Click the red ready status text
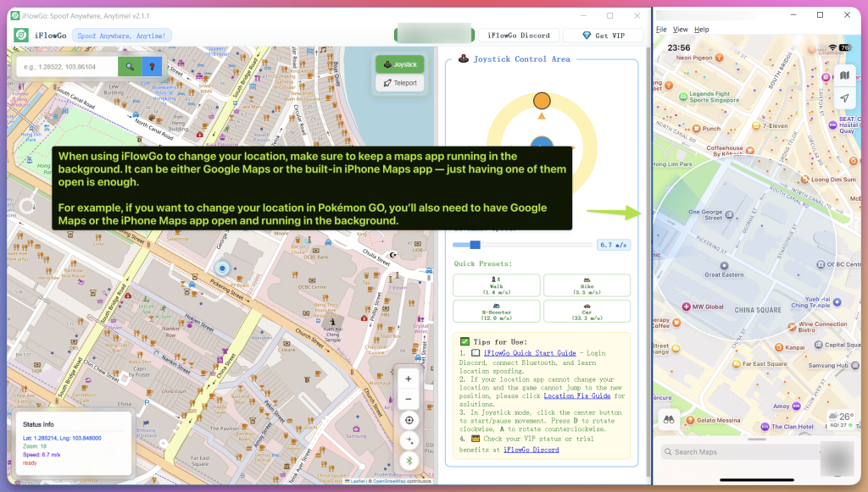 [x=30, y=462]
